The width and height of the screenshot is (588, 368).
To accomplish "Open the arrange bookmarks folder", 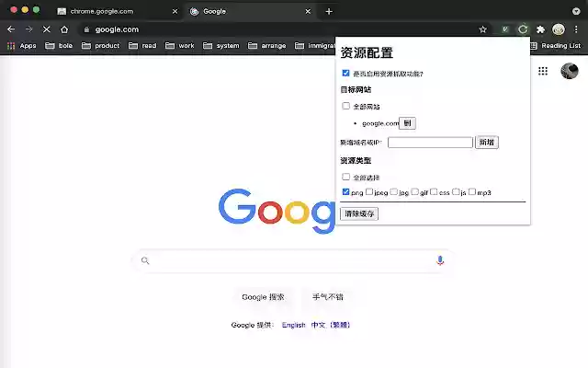I will pyautogui.click(x=266, y=46).
